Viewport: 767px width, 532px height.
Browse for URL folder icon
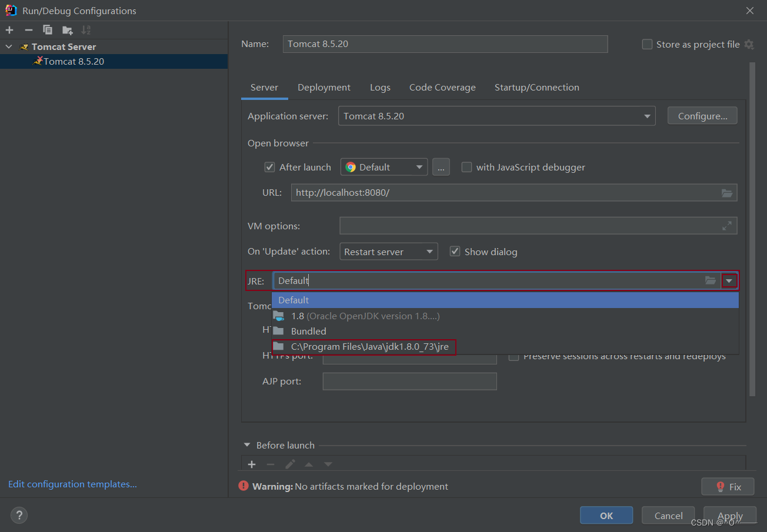[727, 193]
